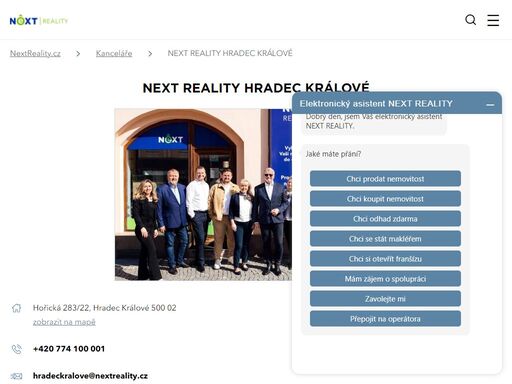Click the email envelope icon
512x384 pixels.
click(x=17, y=376)
